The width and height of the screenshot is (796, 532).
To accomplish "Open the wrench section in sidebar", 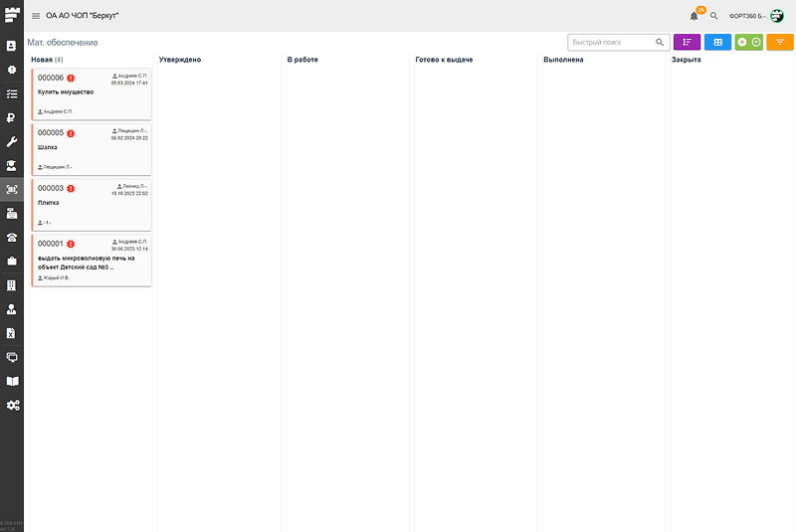I will [x=12, y=141].
